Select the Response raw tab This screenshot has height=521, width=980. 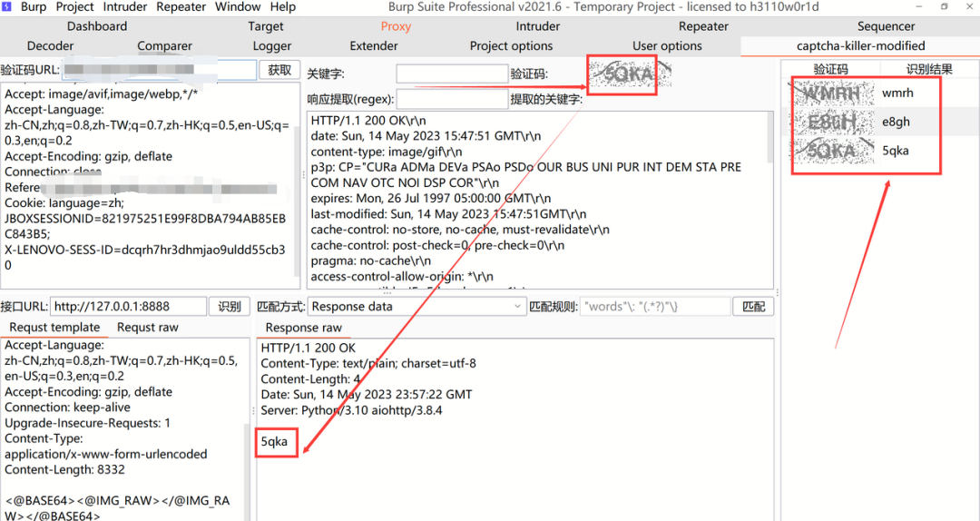click(x=303, y=328)
